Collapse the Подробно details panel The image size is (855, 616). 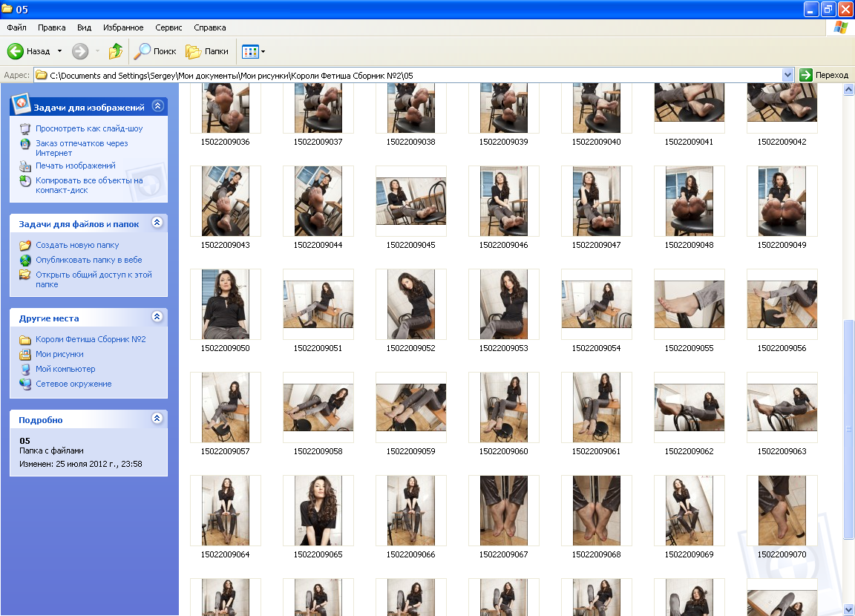point(157,418)
